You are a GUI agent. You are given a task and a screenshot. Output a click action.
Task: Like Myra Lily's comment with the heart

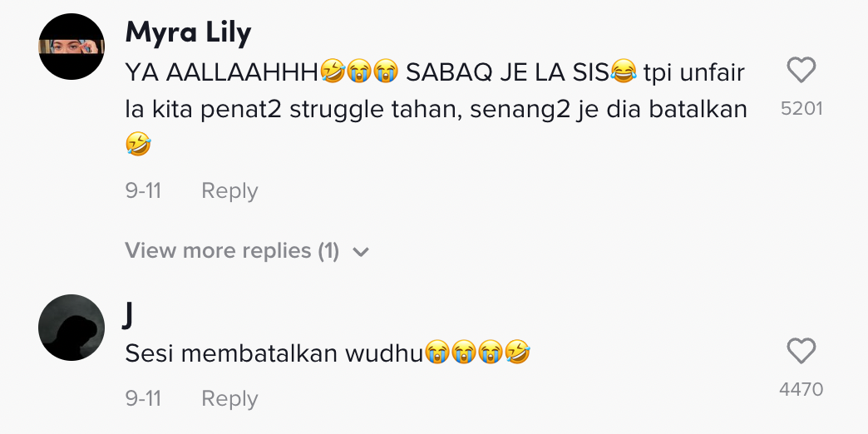coord(801,72)
